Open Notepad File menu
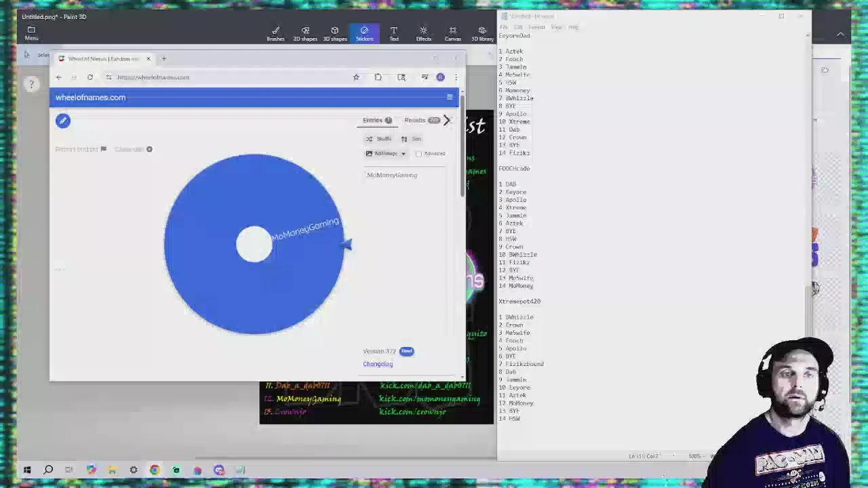This screenshot has height=488, width=868. pyautogui.click(x=503, y=27)
